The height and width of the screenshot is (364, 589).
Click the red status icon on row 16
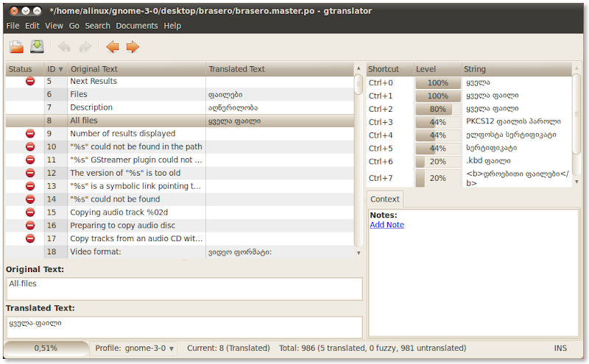[30, 226]
